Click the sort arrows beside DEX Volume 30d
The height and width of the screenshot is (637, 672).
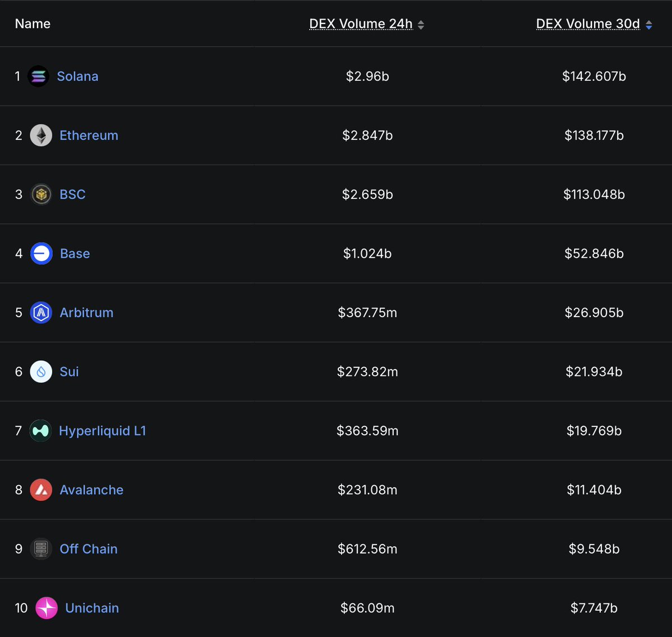point(648,24)
